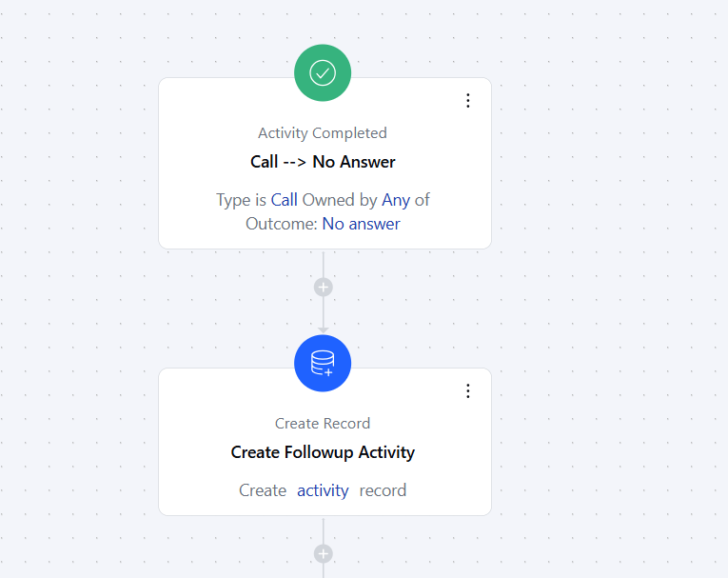The width and height of the screenshot is (728, 578).
Task: Click the Any owner link in trigger
Action: pos(396,200)
